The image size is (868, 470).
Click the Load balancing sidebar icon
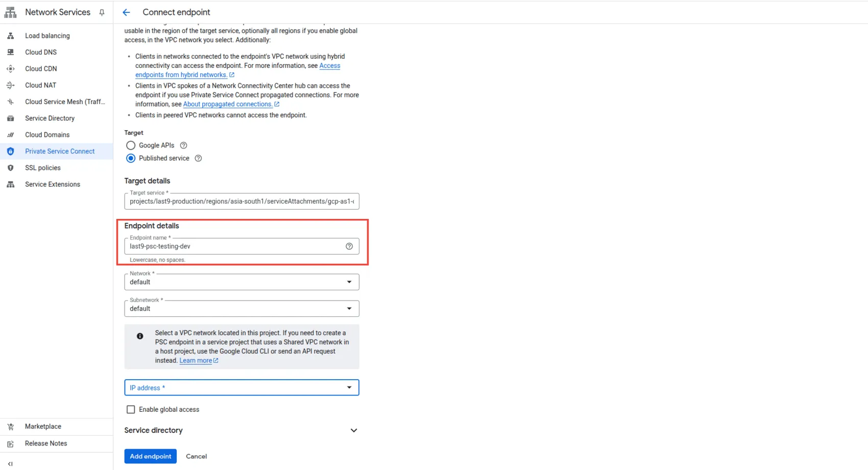(x=11, y=36)
